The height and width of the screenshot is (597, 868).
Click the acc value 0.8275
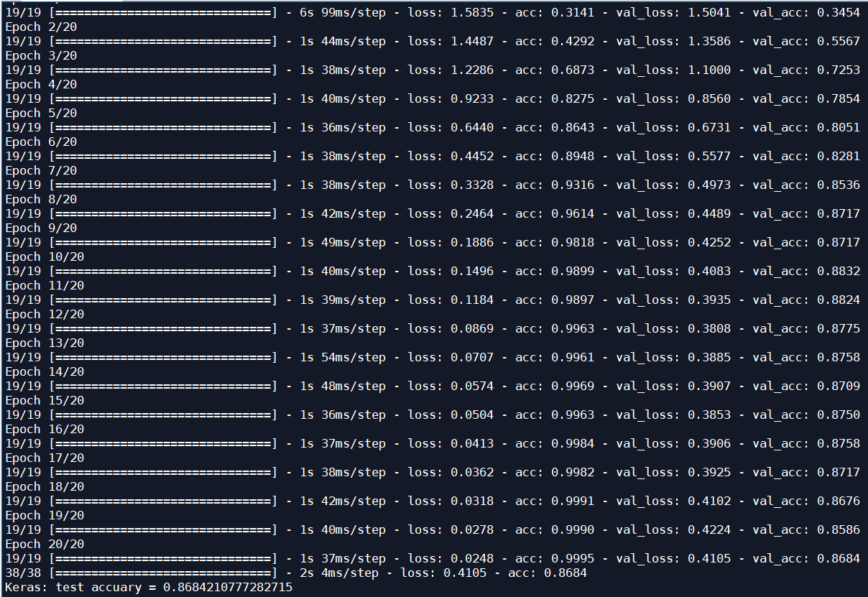coord(573,98)
